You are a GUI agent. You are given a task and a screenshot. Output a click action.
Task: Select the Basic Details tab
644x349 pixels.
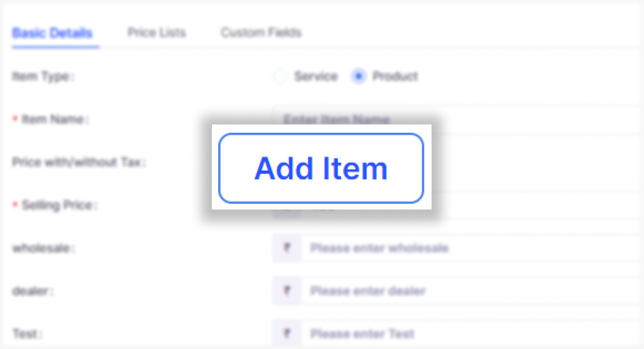[x=54, y=32]
